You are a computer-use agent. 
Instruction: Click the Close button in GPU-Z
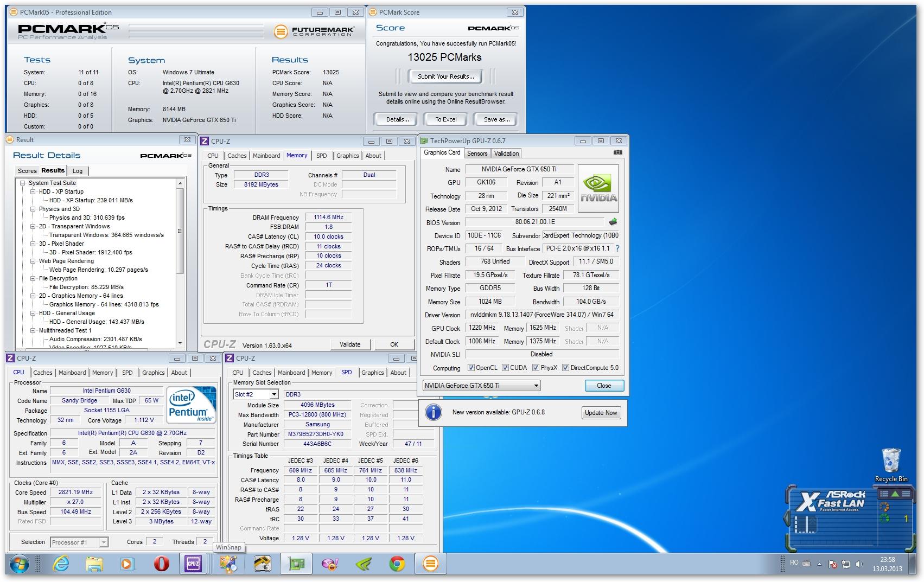click(604, 386)
